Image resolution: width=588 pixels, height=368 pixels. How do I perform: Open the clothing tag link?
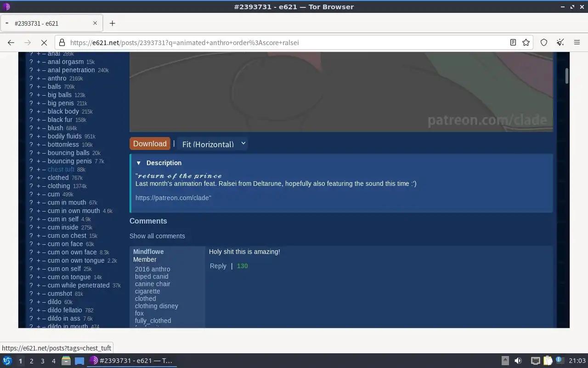59,186
